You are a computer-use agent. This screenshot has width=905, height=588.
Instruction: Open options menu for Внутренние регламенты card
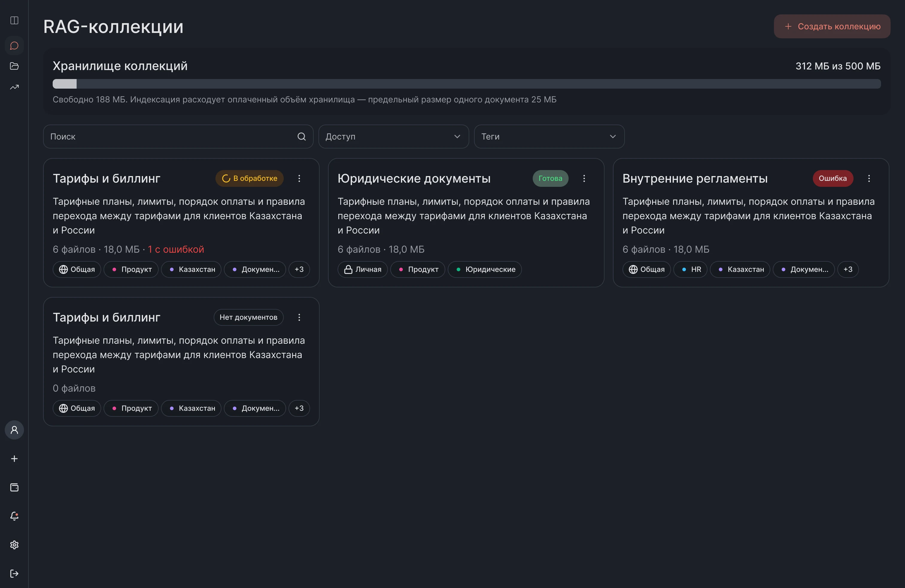coord(869,178)
